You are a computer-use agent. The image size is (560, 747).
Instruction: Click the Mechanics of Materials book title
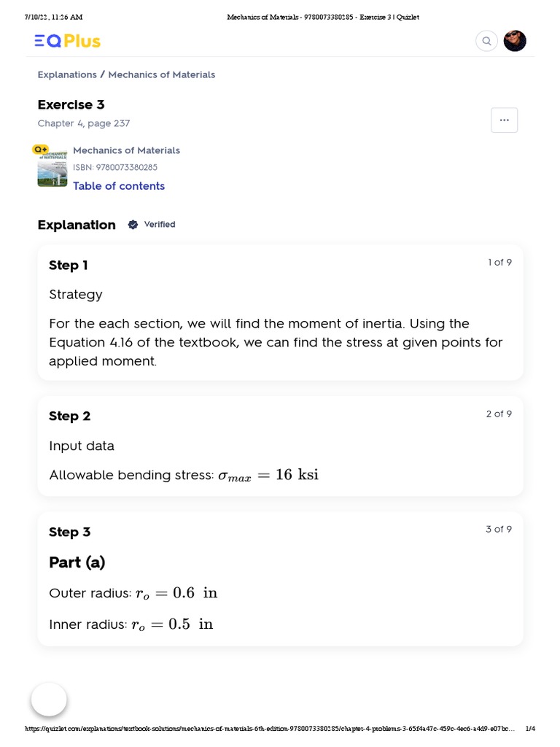tap(126, 150)
